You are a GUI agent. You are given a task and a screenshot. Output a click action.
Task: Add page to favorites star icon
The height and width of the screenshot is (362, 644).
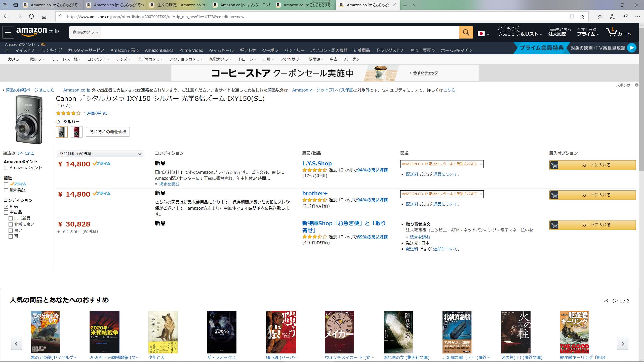pos(582,17)
